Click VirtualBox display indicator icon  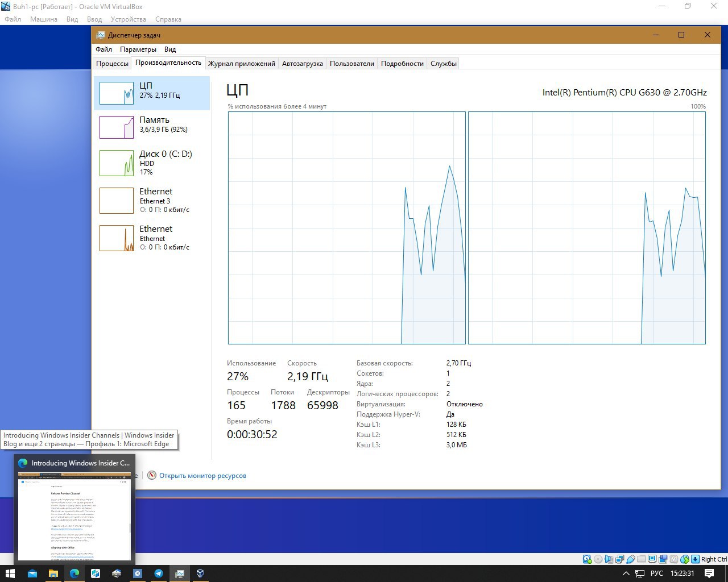(x=652, y=559)
